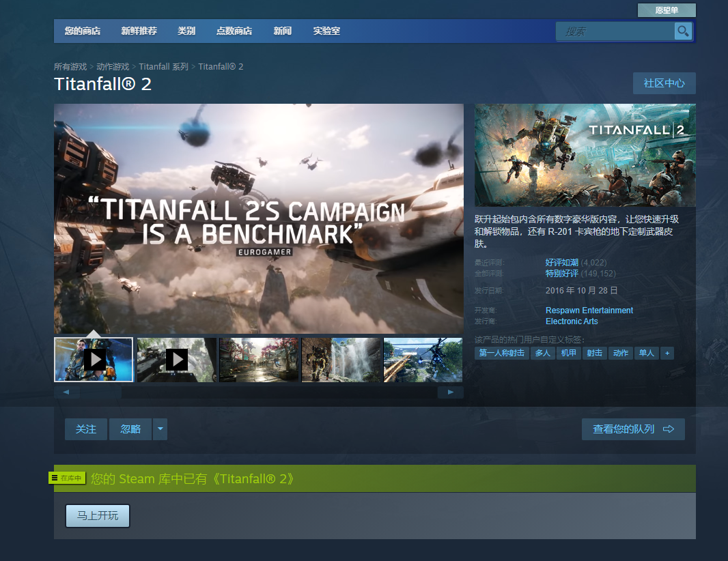Open the waterfall titan screenshot thumbnail
Viewport: 728px width, 561px height.
click(x=341, y=360)
